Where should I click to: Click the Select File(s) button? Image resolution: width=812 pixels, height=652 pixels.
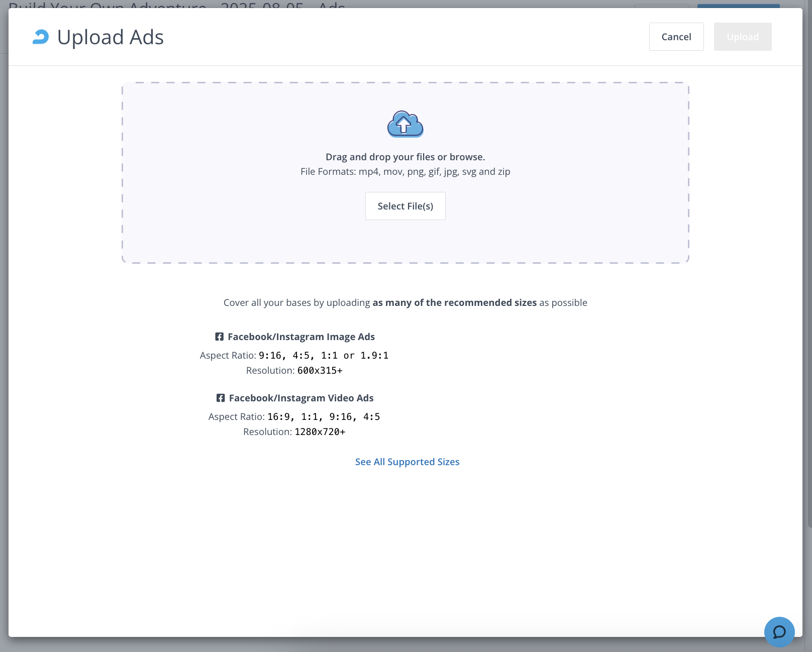point(405,206)
